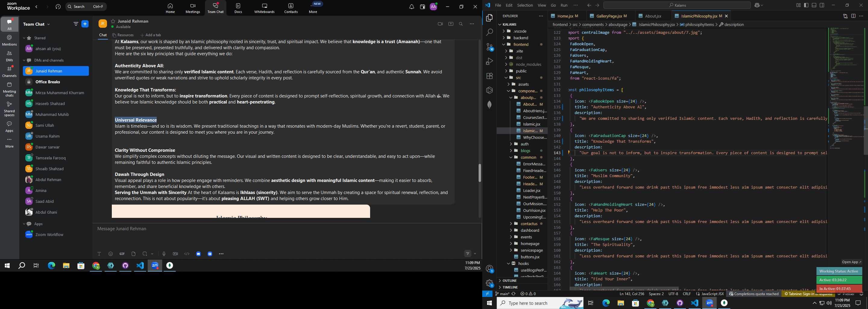Toggle VS Code secondary sidebar layout

822,5
